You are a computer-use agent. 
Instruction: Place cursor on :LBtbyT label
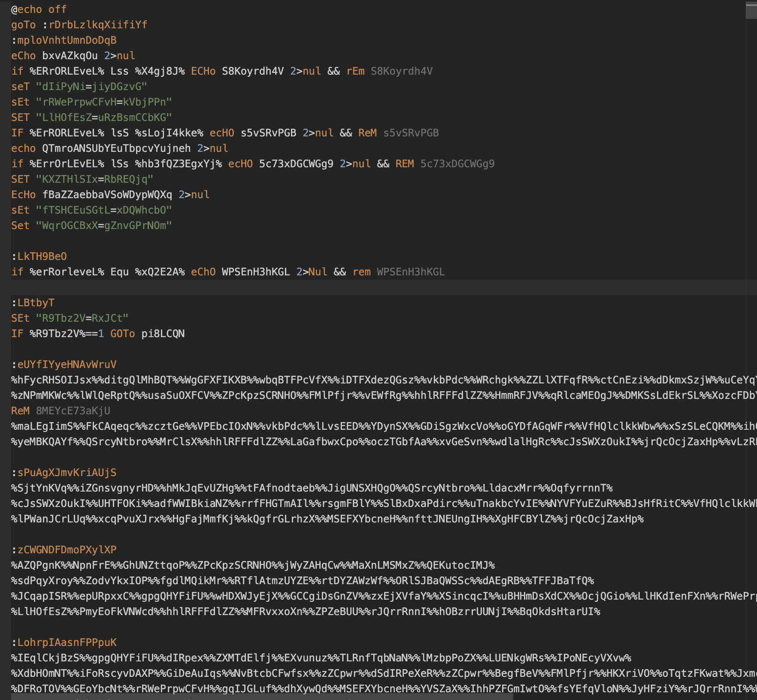(33, 303)
